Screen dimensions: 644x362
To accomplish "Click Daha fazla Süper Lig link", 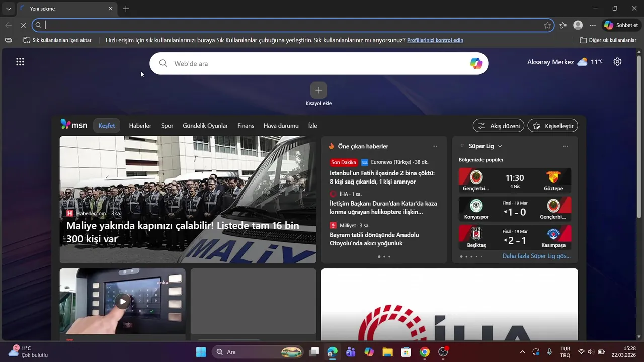I will click(x=536, y=256).
